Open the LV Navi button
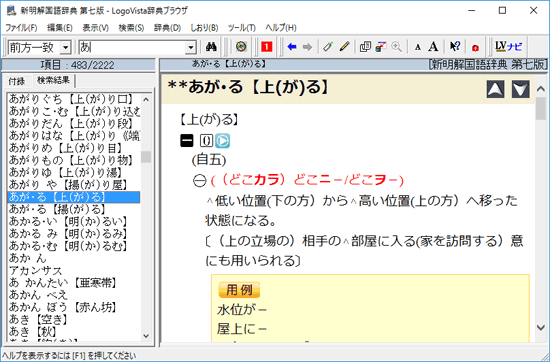Screen dimensions: 550x362 (x=508, y=47)
